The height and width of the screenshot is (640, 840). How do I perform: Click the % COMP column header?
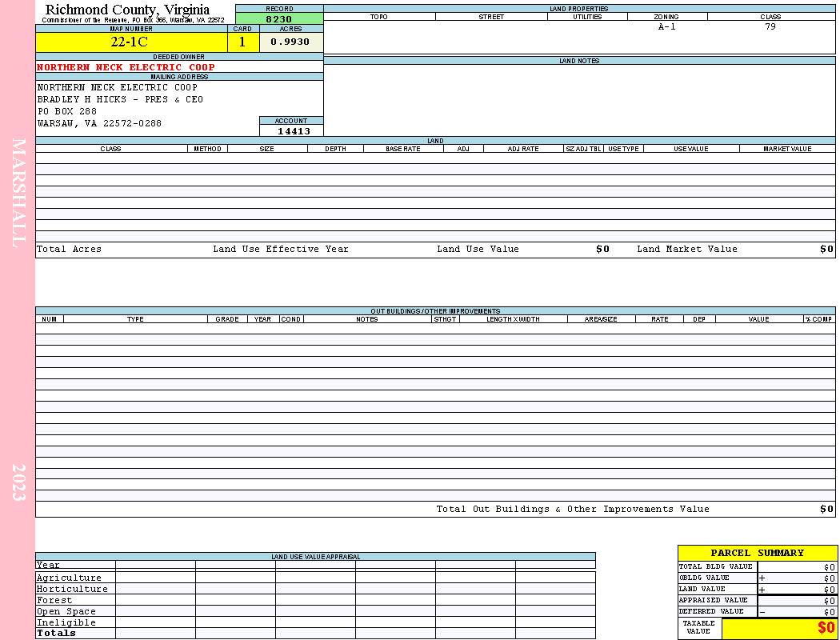click(818, 319)
